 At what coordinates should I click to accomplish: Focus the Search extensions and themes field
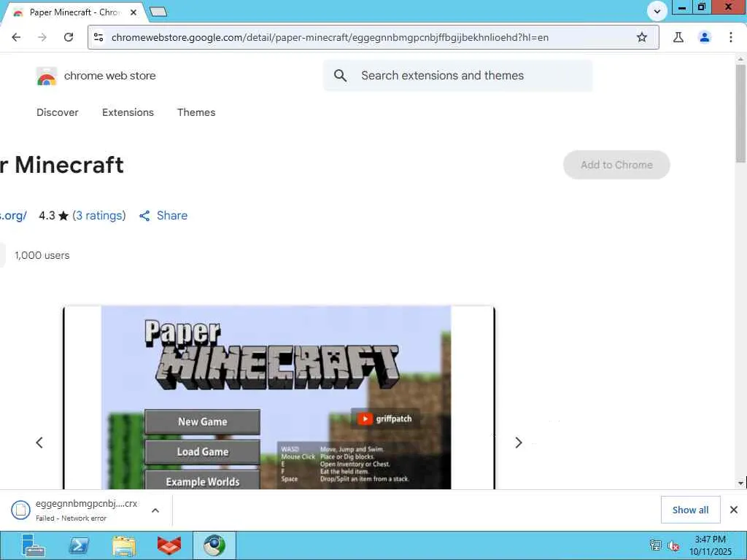(x=457, y=75)
